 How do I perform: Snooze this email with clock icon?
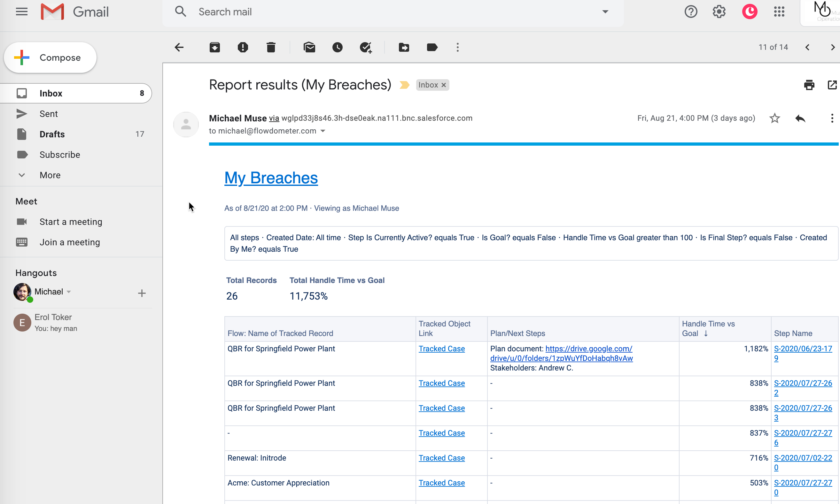pos(338,47)
